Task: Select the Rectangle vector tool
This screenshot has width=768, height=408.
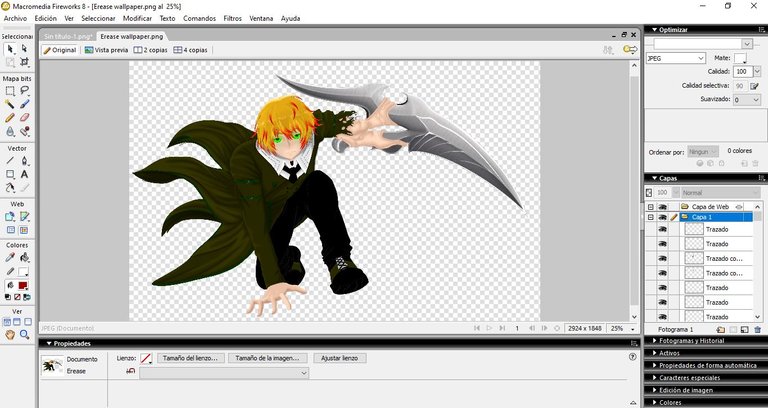Action: [x=10, y=174]
